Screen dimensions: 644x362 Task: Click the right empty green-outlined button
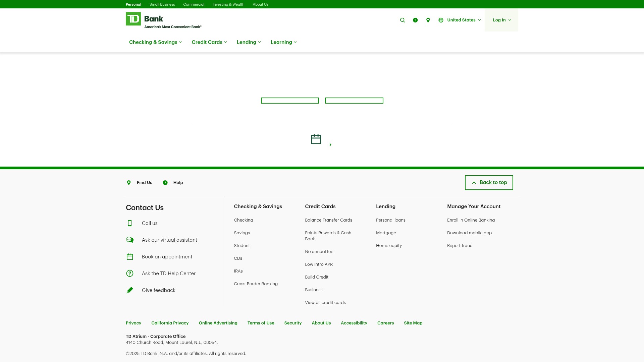354,101
